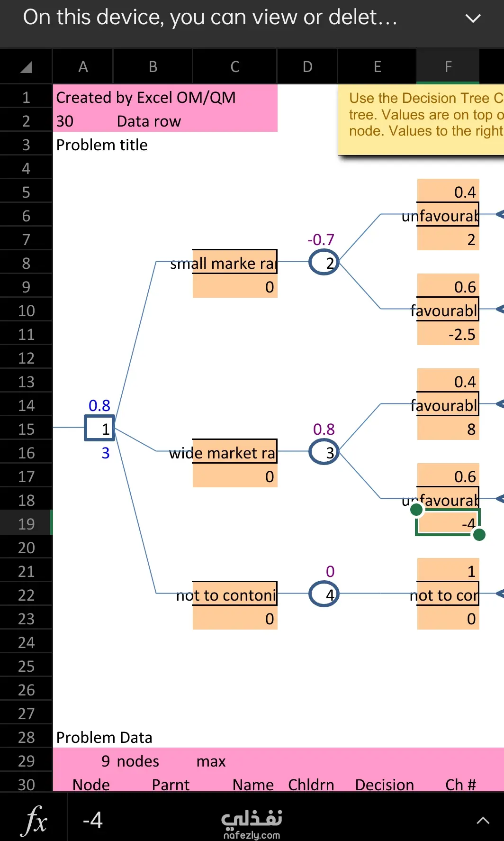Expand the formula bar with the up chevron
The image size is (504, 841).
click(x=483, y=820)
